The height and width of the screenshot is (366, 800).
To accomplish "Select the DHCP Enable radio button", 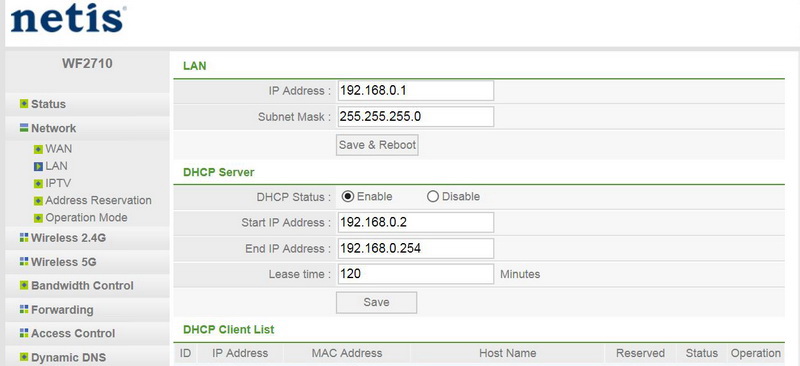I will pos(347,197).
